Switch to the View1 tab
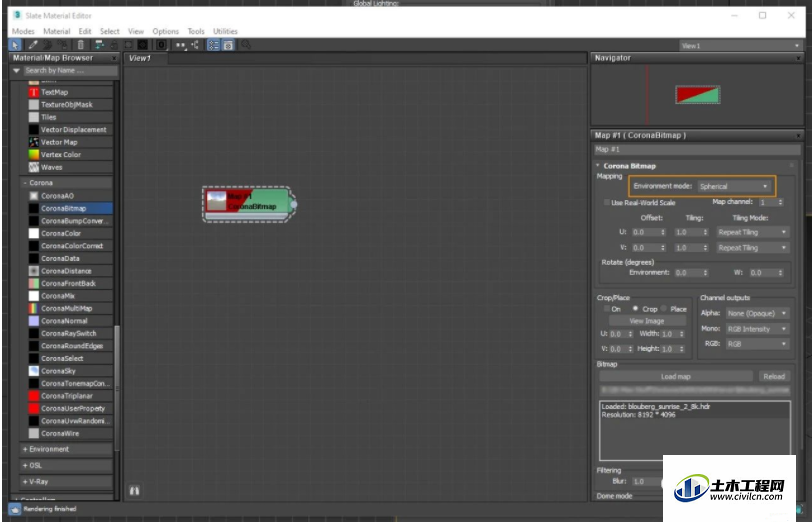Viewport: 812px width, 522px height. pyautogui.click(x=146, y=58)
